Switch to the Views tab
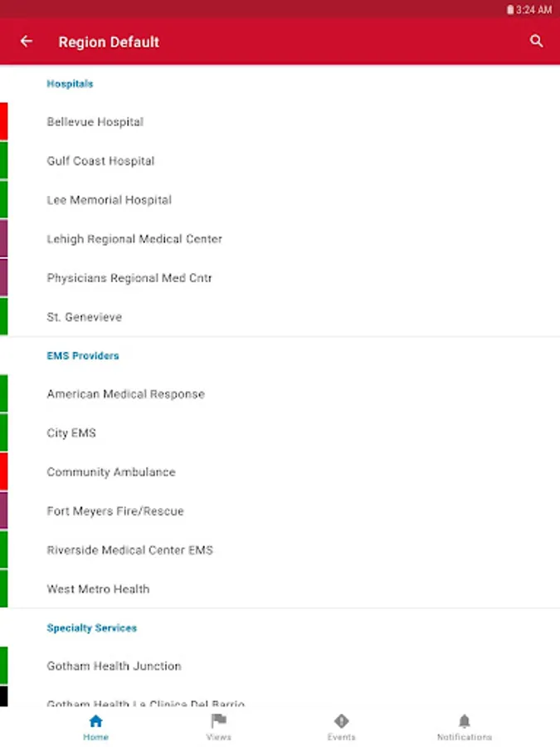Viewport: 560px width, 747px height. coord(218,727)
